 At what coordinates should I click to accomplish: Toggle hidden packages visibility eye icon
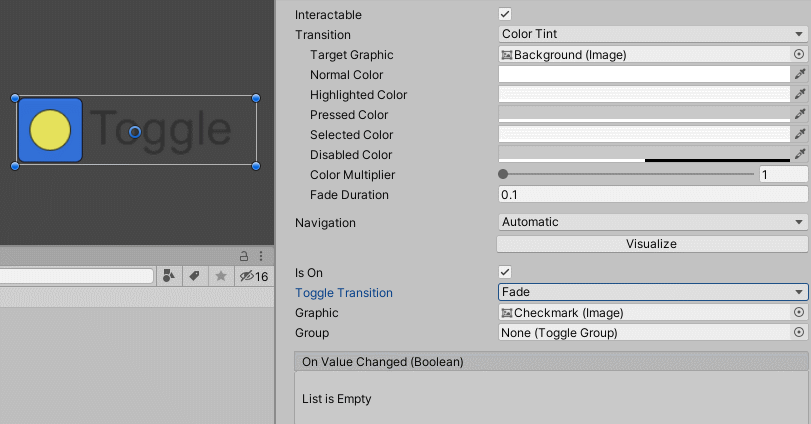coord(247,276)
